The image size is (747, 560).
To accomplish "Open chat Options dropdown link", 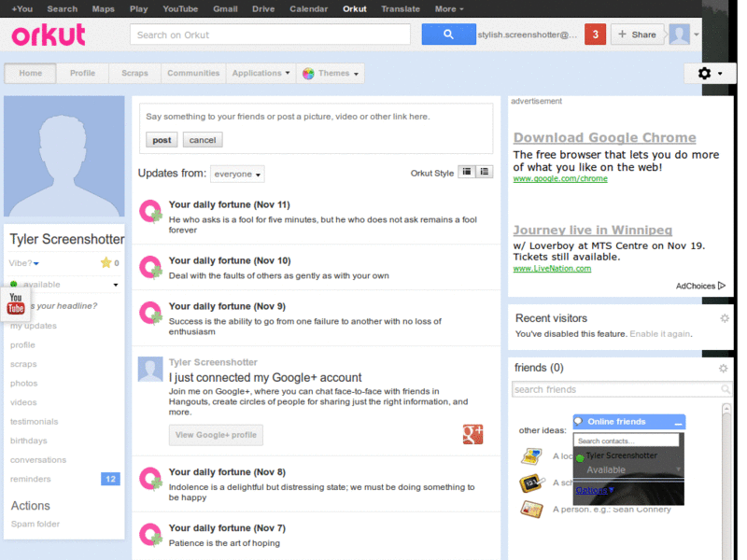I will (595, 490).
